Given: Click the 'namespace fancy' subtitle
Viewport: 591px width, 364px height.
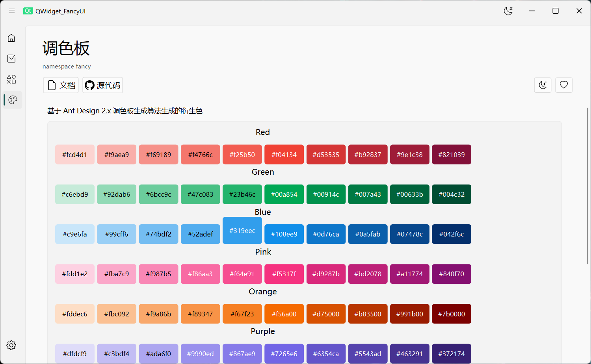Looking at the screenshot, I should pyautogui.click(x=67, y=67).
